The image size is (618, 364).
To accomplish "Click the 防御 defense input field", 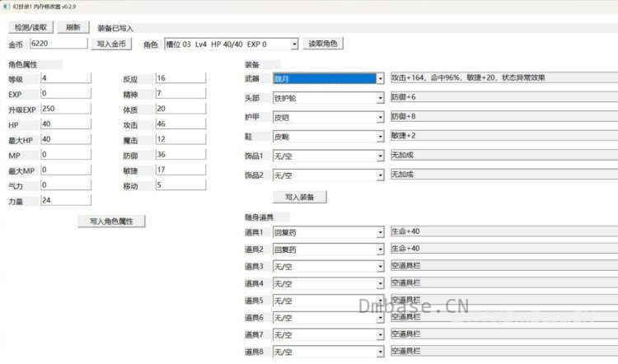I will (180, 155).
